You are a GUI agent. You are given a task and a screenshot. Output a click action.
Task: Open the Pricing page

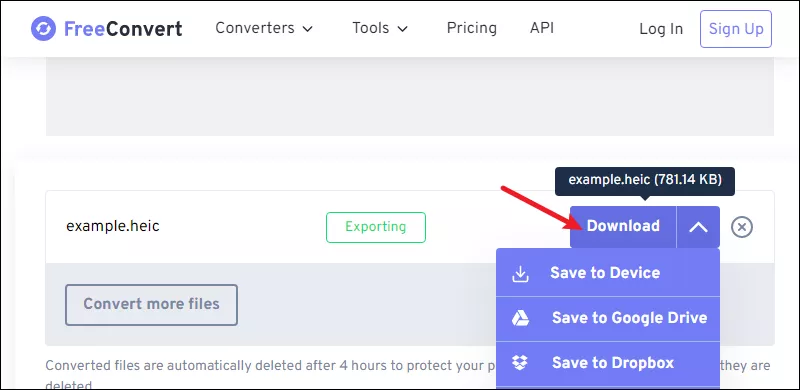pos(471,28)
